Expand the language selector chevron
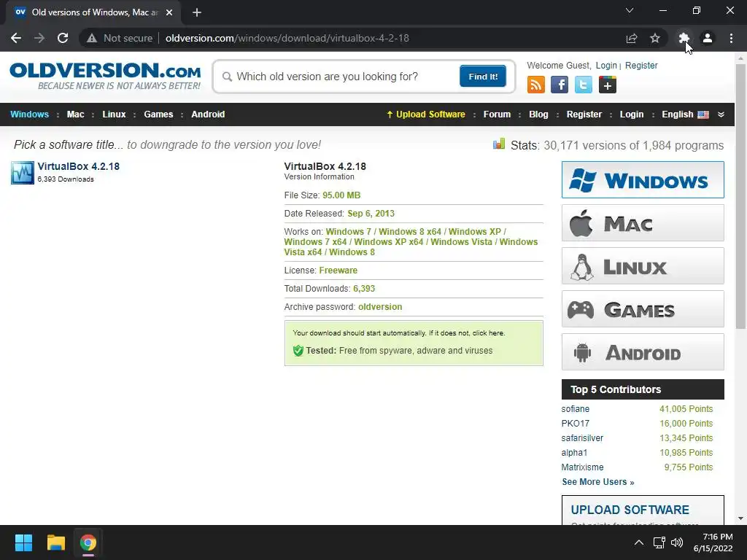This screenshot has width=747, height=560. [x=721, y=114]
